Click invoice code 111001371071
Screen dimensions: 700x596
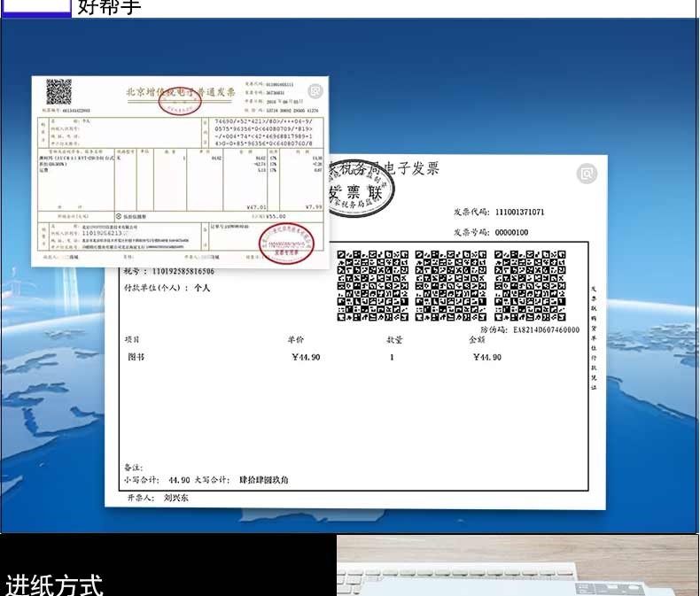point(519,212)
